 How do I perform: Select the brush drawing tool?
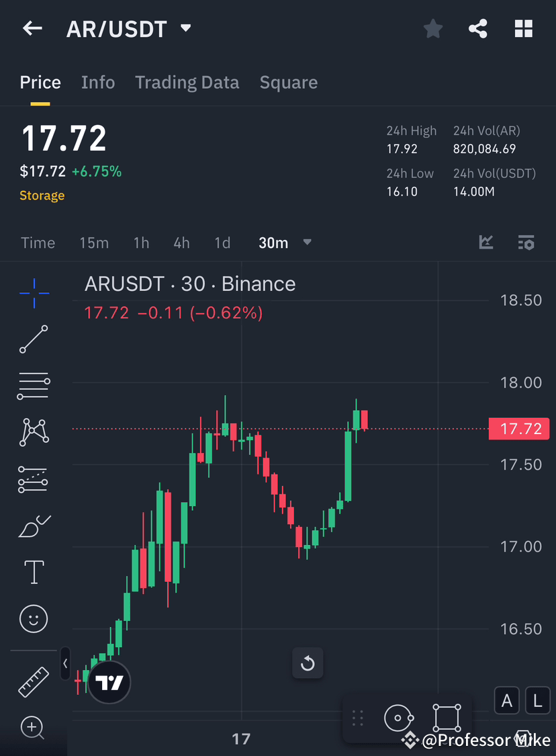(x=34, y=526)
